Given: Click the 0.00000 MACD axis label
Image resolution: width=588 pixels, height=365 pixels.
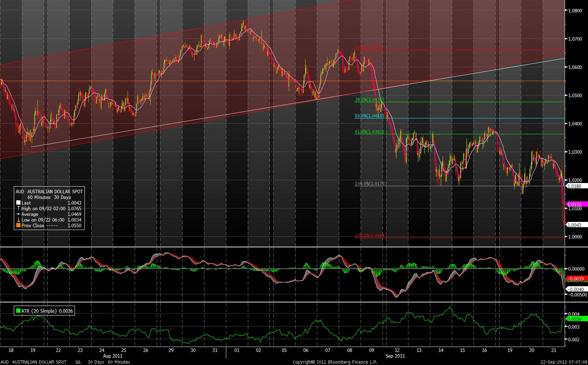Looking at the screenshot, I should pyautogui.click(x=576, y=269).
